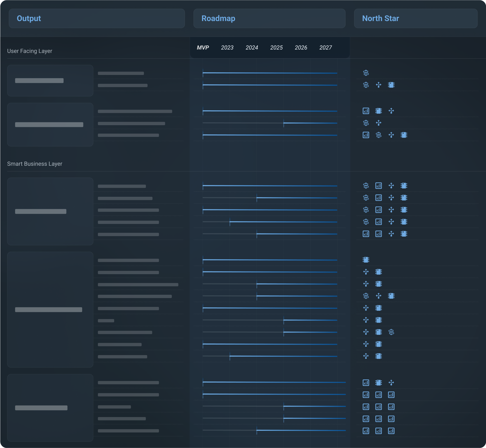Click the signpost icon in first Smart Business row

[366, 186]
